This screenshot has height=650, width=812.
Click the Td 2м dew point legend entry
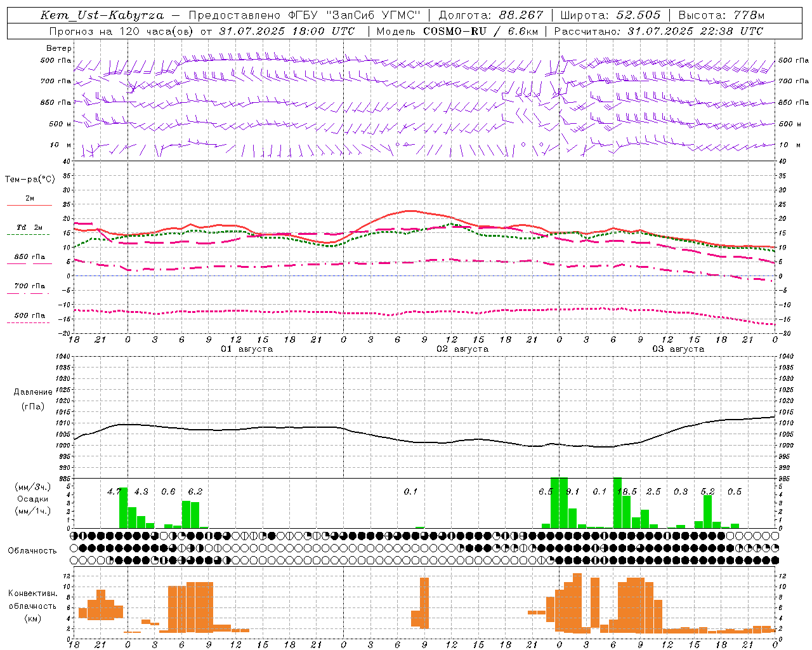pos(29,227)
